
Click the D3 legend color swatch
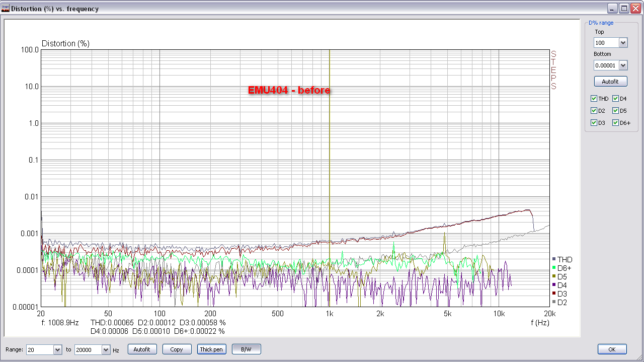click(x=553, y=294)
